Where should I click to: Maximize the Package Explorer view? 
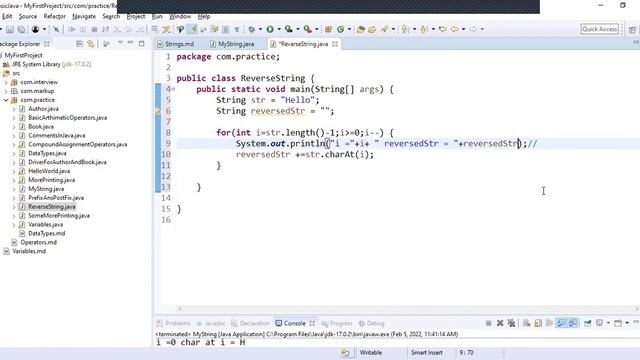(142, 43)
